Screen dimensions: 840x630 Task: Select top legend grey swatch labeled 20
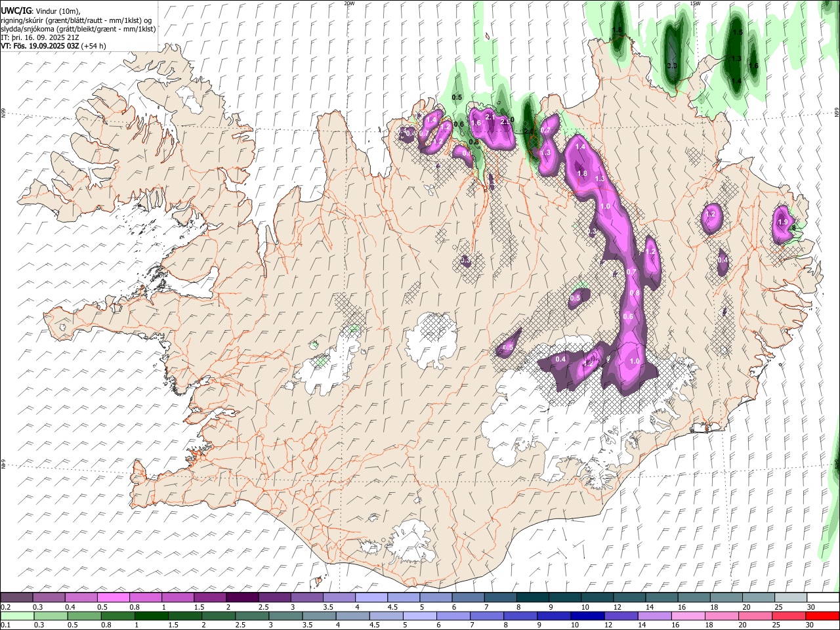[x=757, y=597]
